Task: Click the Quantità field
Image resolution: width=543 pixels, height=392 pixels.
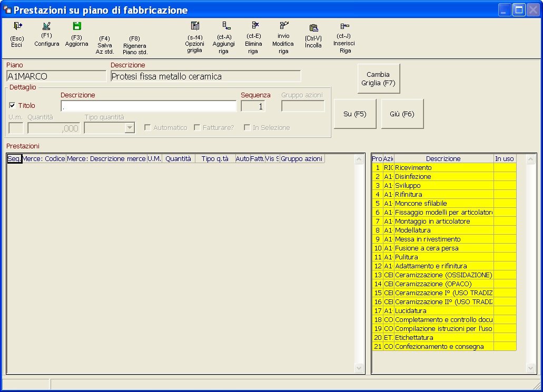Action: tap(54, 128)
